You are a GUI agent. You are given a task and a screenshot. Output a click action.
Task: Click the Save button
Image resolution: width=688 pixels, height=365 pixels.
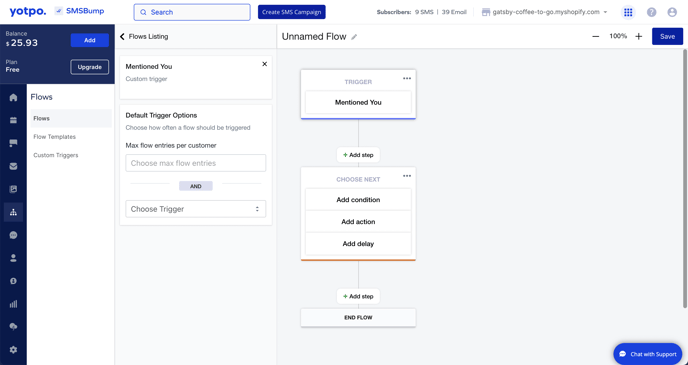667,36
